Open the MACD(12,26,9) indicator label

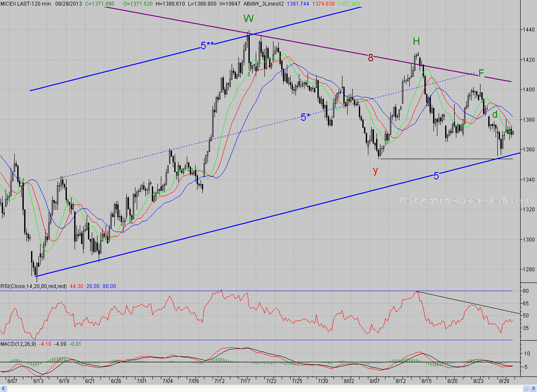coord(18,344)
